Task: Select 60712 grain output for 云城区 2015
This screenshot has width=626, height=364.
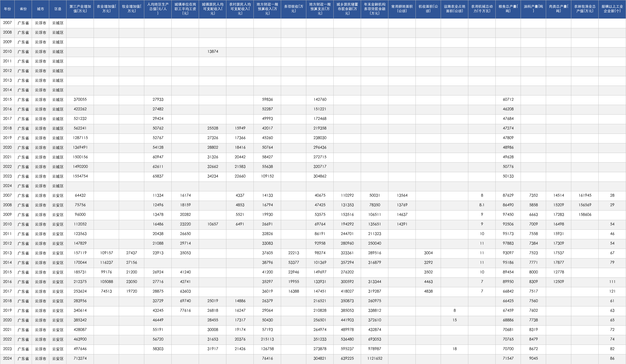Action: [x=508, y=100]
